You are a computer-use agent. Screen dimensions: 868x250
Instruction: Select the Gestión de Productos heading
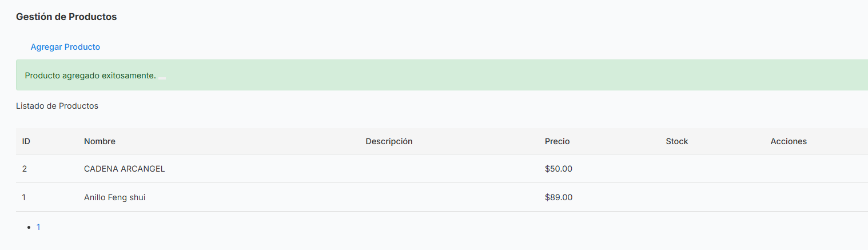(x=66, y=17)
